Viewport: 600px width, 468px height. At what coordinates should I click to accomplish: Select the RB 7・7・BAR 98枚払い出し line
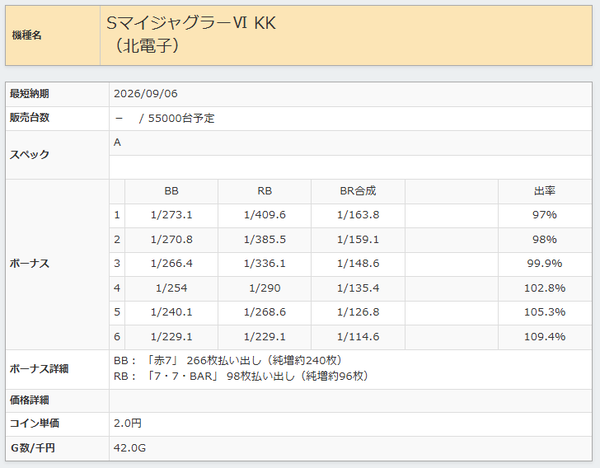tap(241, 377)
